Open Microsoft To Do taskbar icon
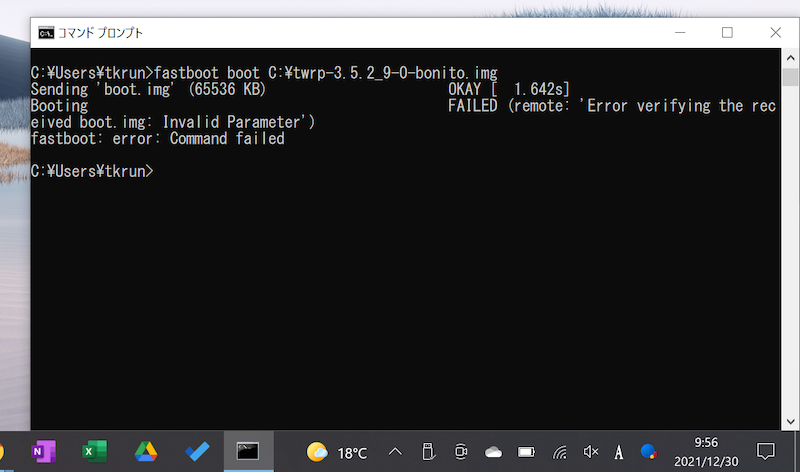The width and height of the screenshot is (800, 472). click(197, 452)
